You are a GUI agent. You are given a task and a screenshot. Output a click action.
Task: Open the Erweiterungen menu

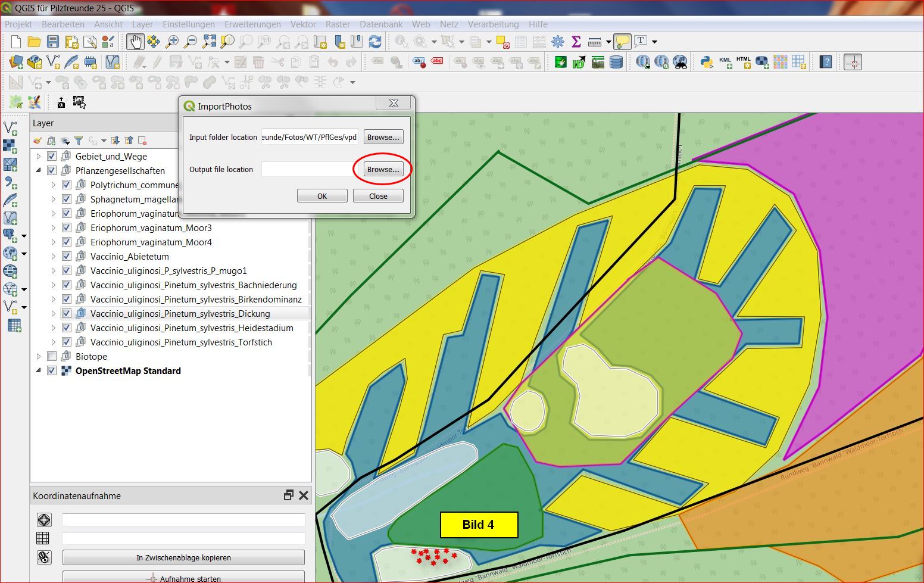[252, 24]
